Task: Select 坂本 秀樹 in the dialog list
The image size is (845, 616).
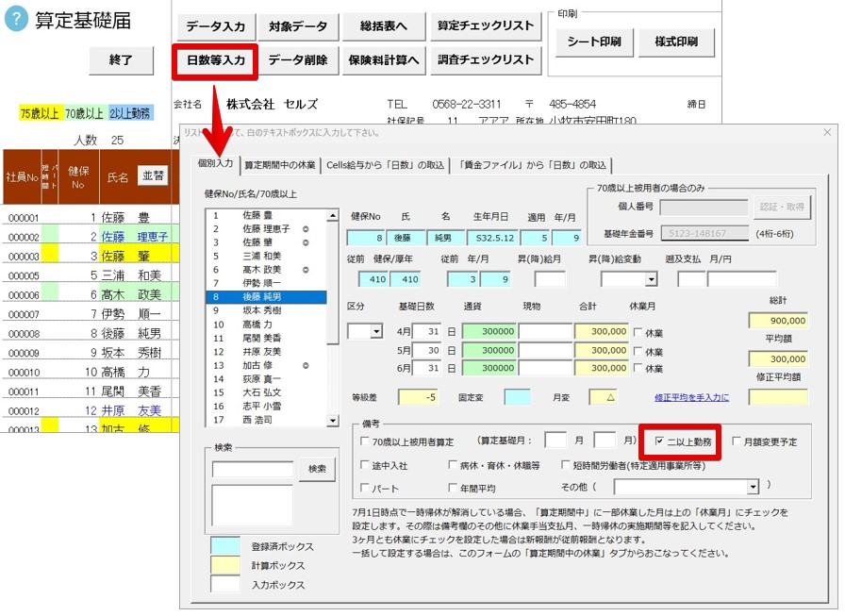Action: pos(266,310)
